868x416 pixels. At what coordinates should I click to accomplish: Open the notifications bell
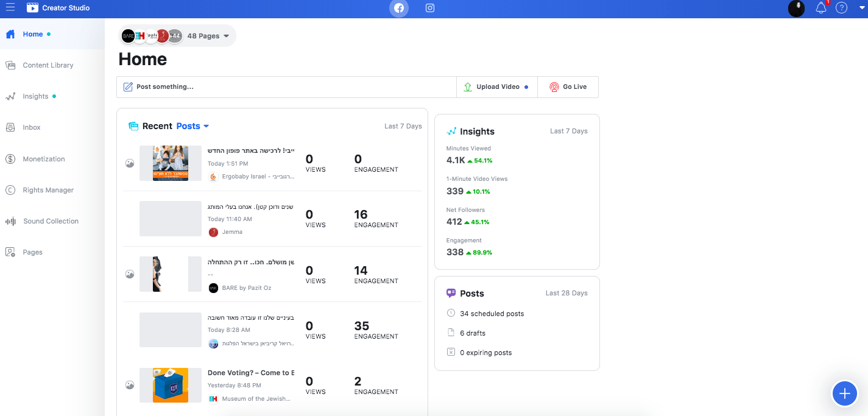tap(821, 8)
